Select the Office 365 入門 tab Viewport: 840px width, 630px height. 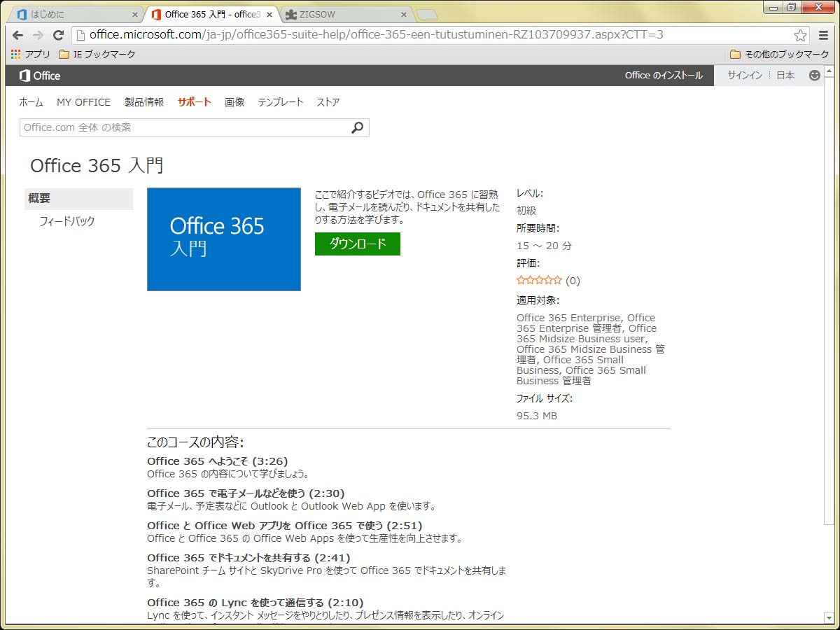tap(212, 15)
